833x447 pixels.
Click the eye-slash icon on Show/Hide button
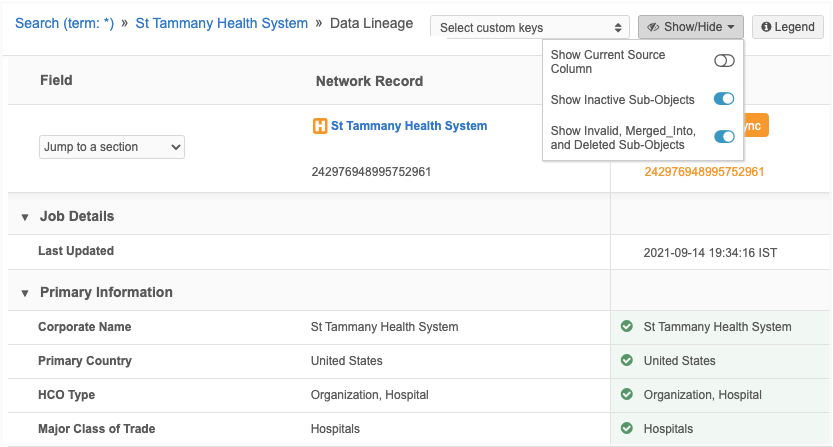pyautogui.click(x=655, y=27)
